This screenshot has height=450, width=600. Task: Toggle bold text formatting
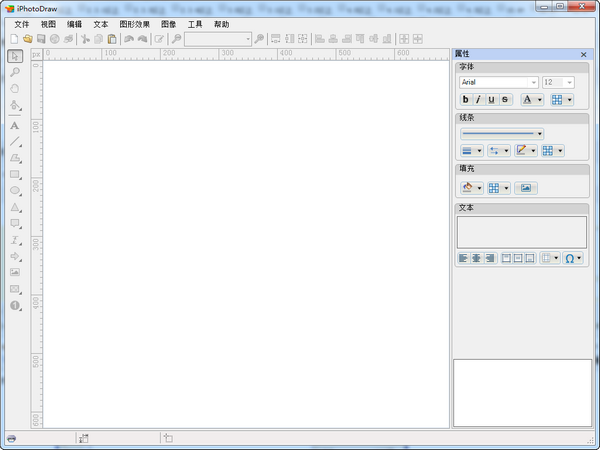(466, 99)
